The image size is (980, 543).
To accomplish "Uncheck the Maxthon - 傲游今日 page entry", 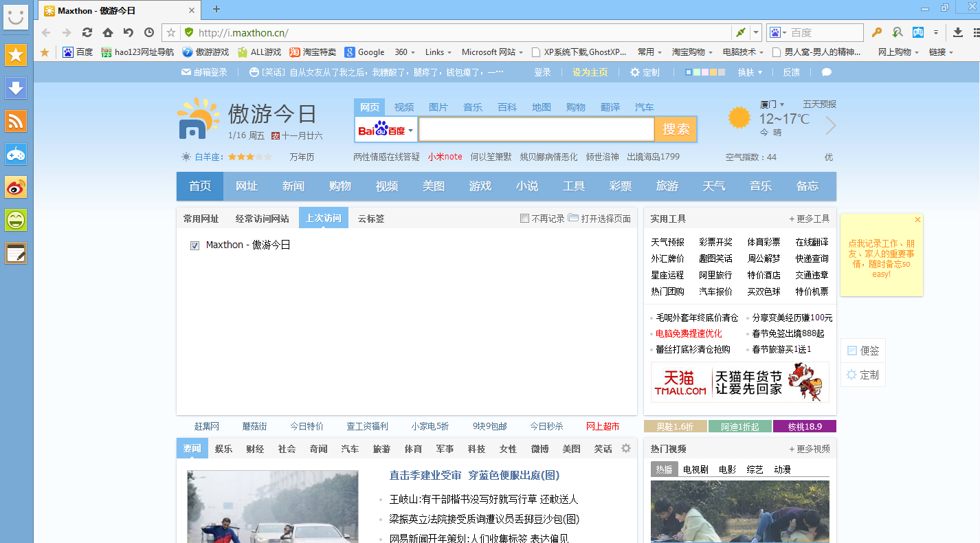I will pos(194,245).
